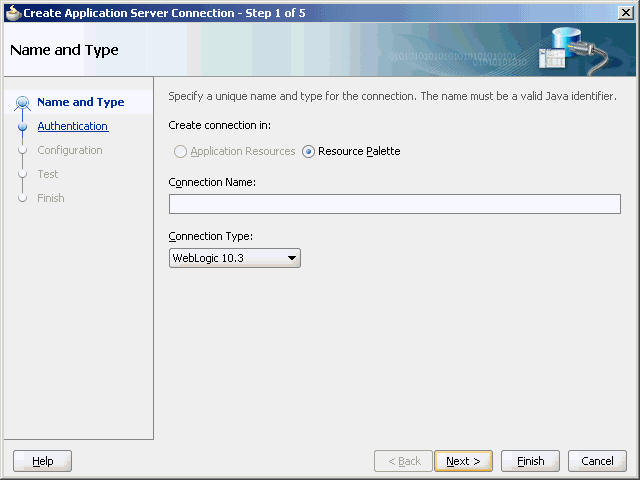Click the 'Create connection in:' label
This screenshot has height=480, width=640.
220,125
